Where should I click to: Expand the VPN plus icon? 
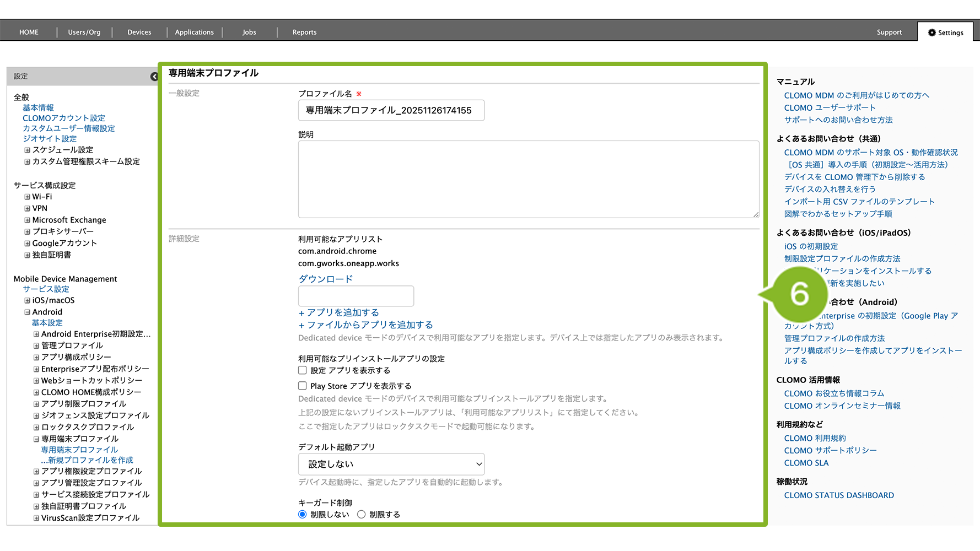27,208
